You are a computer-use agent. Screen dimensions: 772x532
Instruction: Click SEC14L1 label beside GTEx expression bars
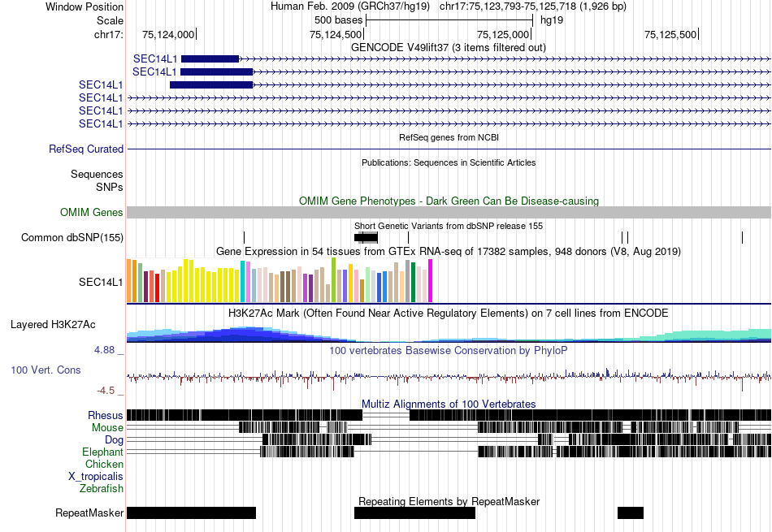(x=101, y=282)
